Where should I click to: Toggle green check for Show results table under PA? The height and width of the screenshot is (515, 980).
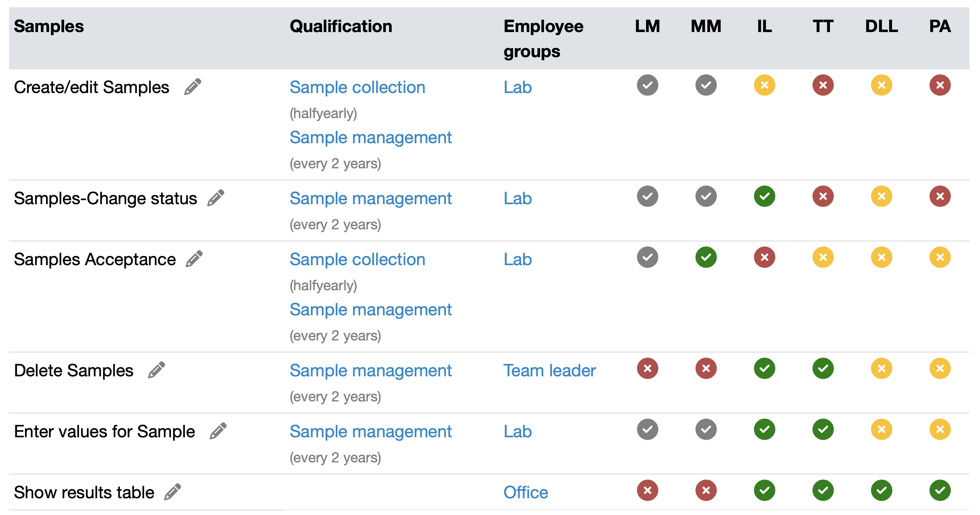point(940,490)
